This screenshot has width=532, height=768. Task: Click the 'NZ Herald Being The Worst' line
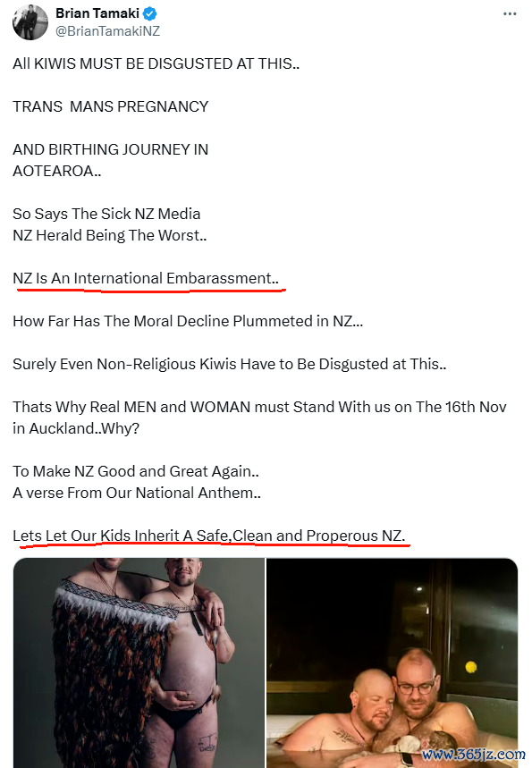(110, 236)
